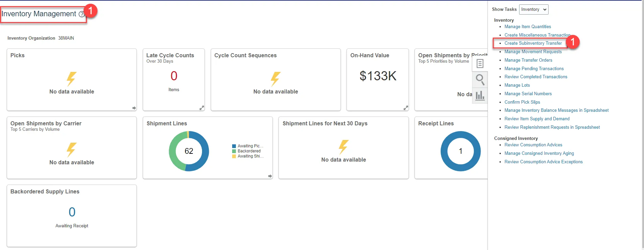
Task: Expand the Late Cycle Counts tile
Action: (x=202, y=108)
